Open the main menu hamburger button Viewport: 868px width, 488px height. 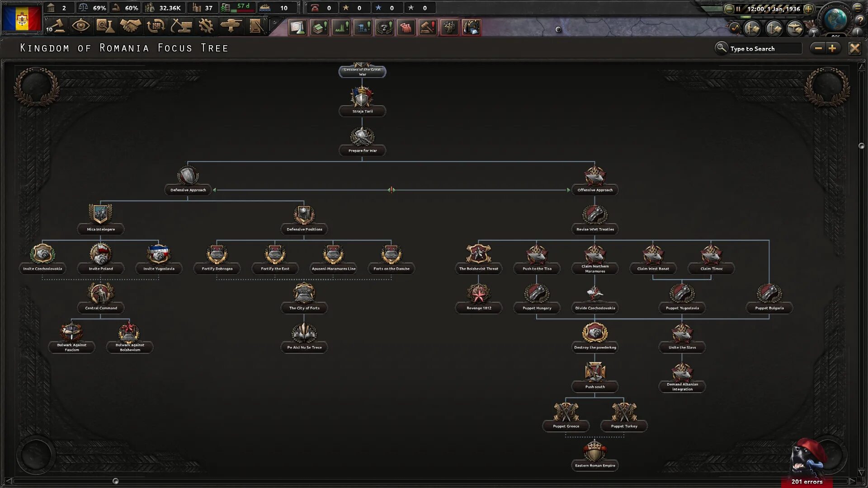[858, 7]
